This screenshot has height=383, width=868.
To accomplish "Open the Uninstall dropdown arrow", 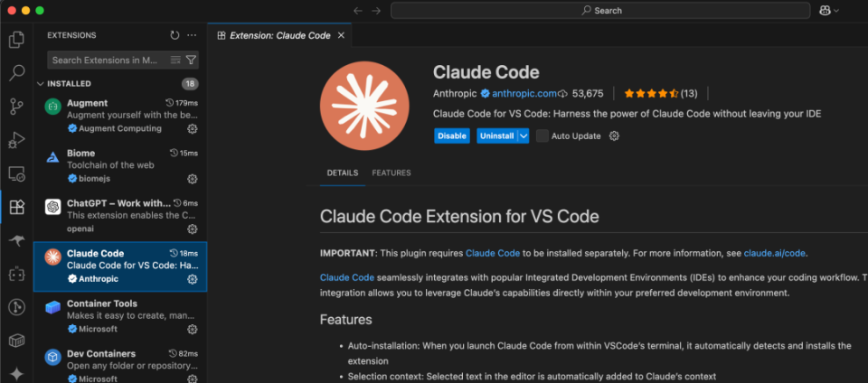I will pos(523,135).
